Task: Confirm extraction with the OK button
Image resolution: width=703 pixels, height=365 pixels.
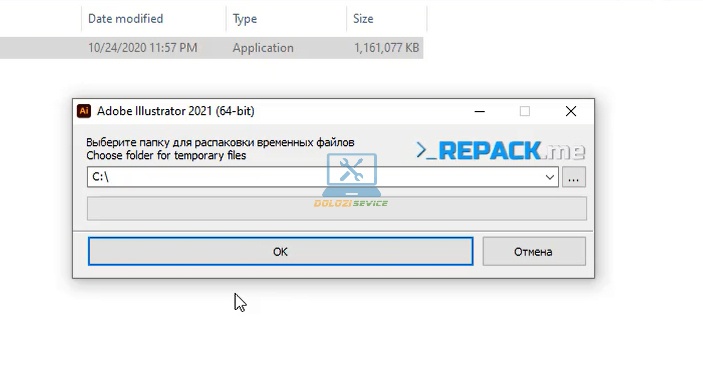Action: [x=281, y=252]
